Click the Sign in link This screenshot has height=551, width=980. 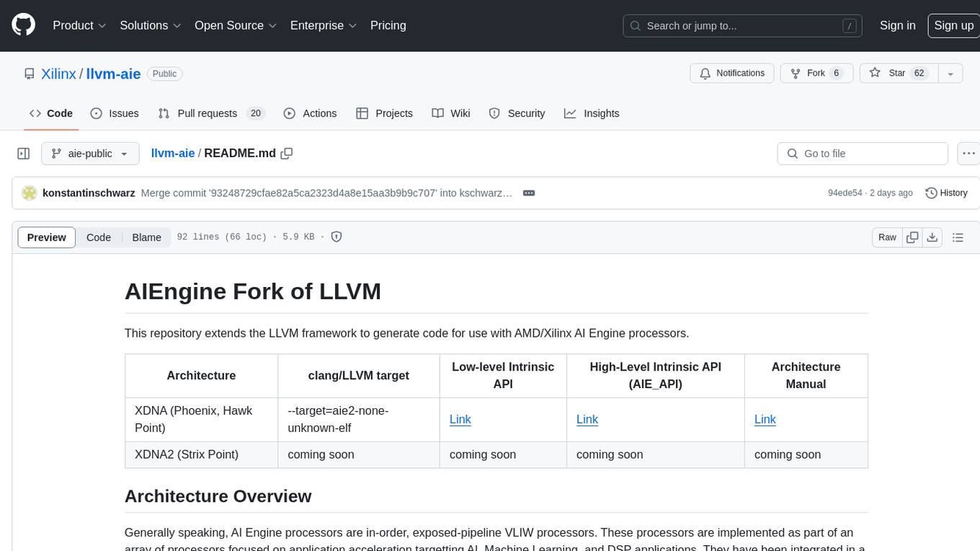tap(897, 25)
